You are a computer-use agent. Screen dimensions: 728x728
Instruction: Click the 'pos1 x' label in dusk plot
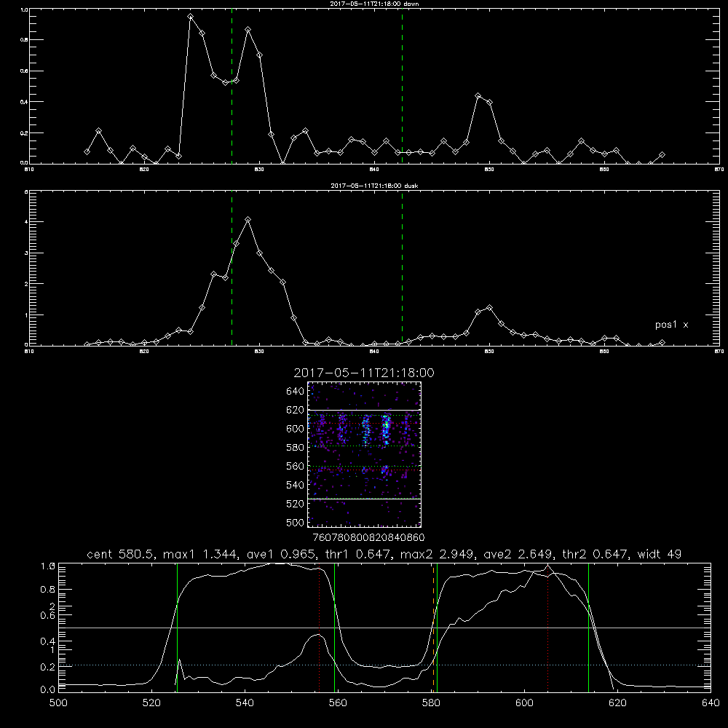tap(671, 325)
